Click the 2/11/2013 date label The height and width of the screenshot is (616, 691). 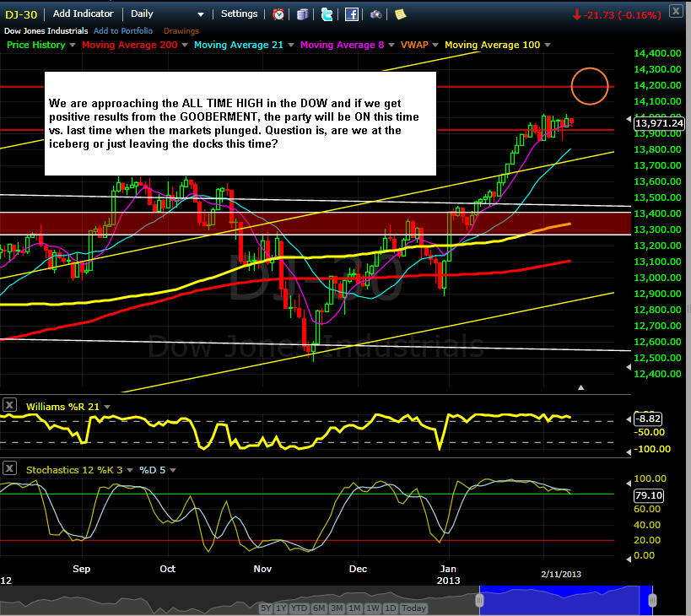pos(561,574)
